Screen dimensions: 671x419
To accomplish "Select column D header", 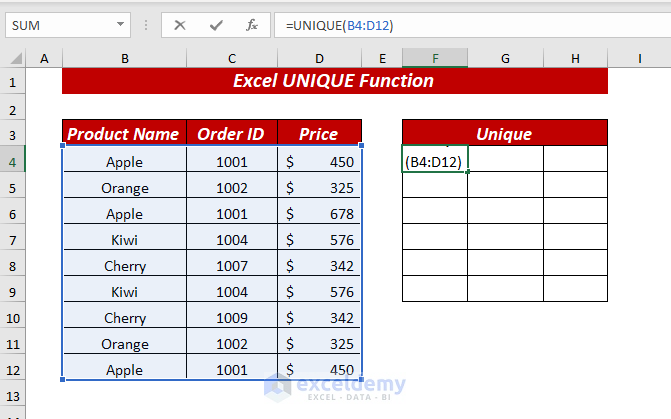I will coord(320,59).
